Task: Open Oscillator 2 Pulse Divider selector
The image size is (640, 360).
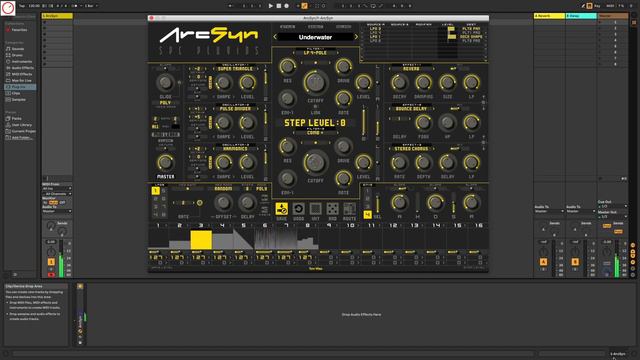Action: (x=236, y=109)
